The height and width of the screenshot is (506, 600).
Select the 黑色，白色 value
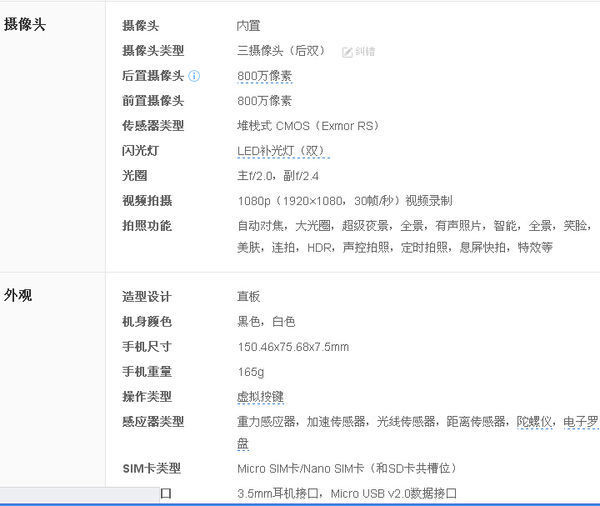[266, 322]
